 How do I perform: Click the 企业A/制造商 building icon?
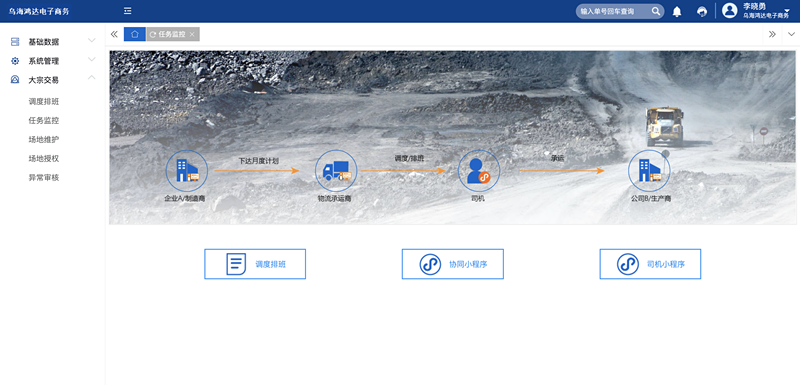187,171
